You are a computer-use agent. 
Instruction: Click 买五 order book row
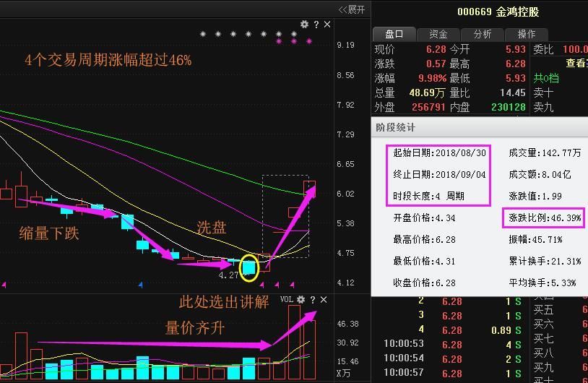tap(561, 310)
